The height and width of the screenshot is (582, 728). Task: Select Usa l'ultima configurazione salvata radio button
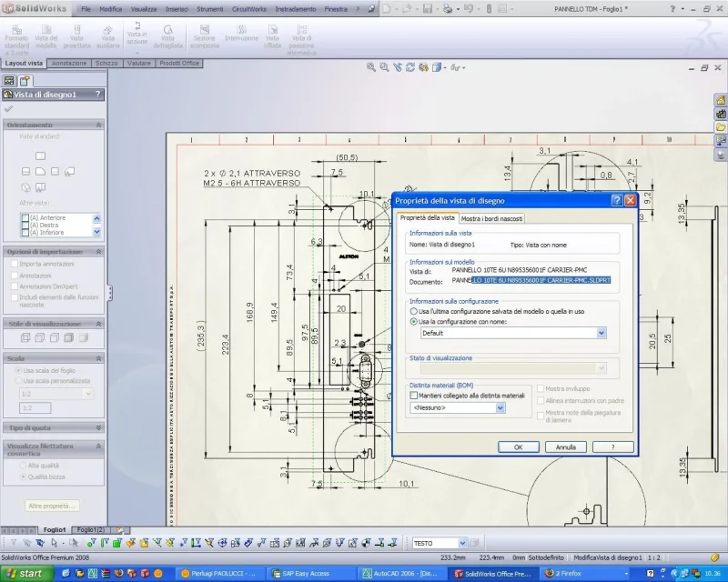pyautogui.click(x=413, y=311)
